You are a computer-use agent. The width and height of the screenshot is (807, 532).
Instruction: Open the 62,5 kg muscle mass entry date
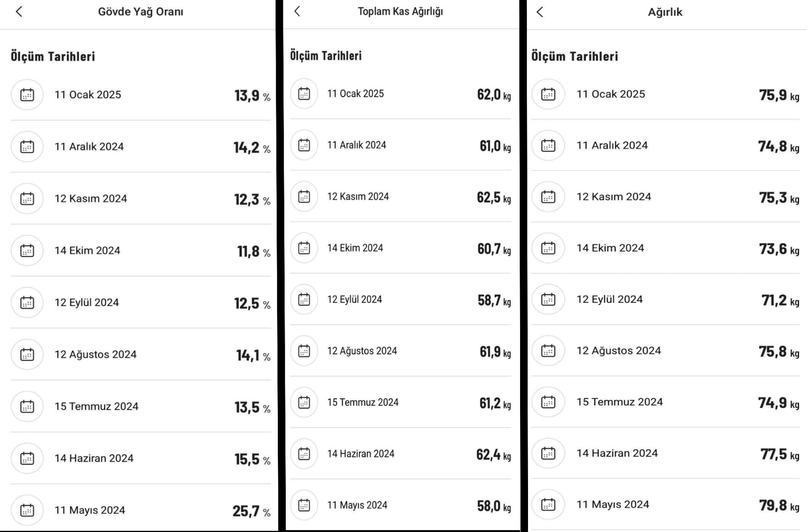coord(358,196)
